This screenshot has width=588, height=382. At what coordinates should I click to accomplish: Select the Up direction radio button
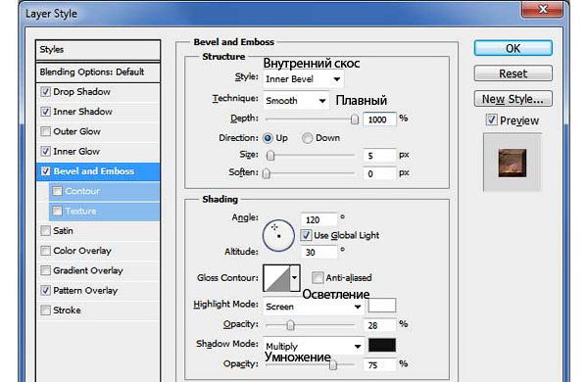268,138
